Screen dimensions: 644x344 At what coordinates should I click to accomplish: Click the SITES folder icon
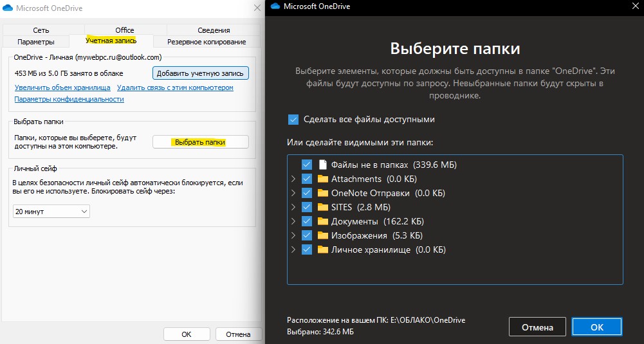[x=323, y=207]
